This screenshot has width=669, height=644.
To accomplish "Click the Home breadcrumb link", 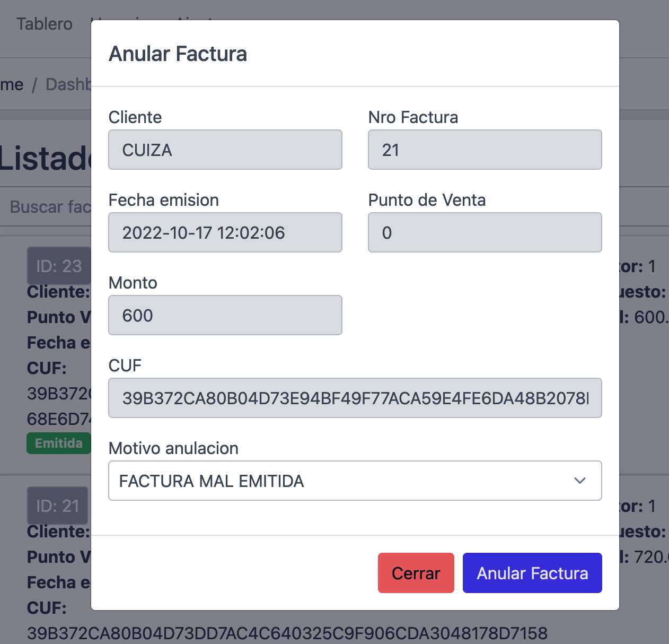I will pos(12,84).
